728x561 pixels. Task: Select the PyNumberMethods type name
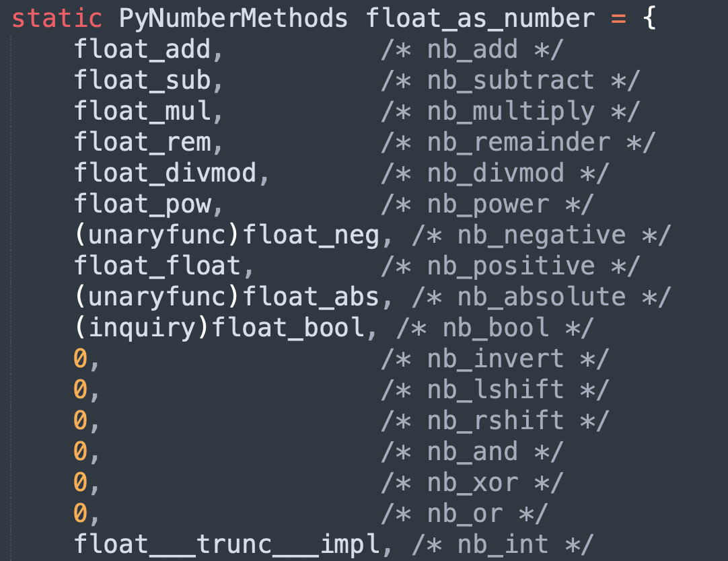tap(233, 19)
